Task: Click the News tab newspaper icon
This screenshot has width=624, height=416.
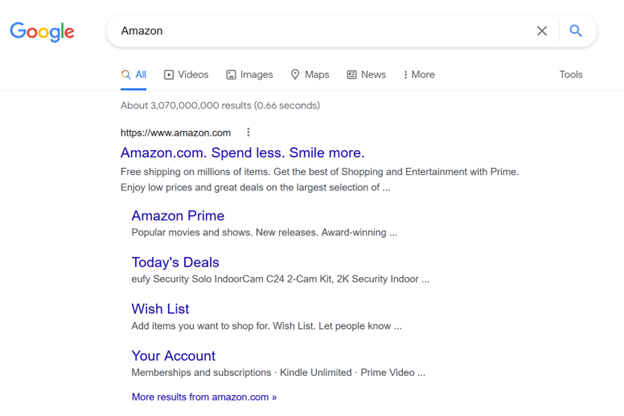Action: (351, 74)
